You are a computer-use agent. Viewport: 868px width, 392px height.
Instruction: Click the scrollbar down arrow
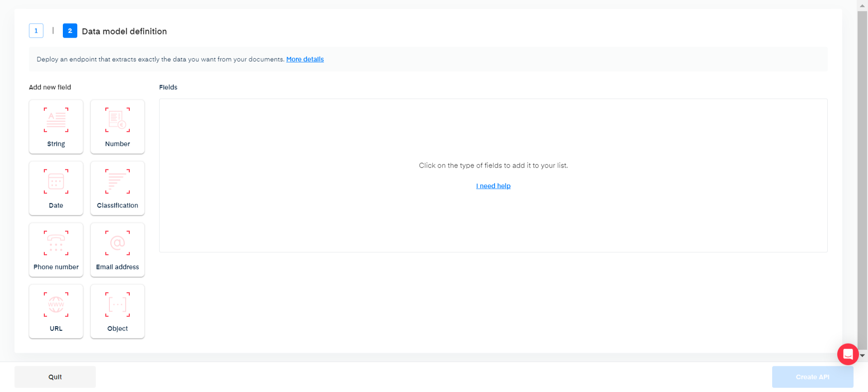pos(862,356)
